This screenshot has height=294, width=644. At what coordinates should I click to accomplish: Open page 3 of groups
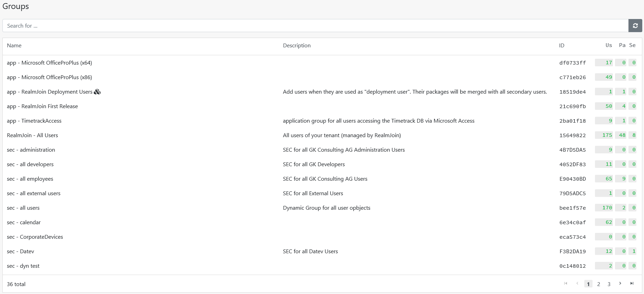pyautogui.click(x=609, y=284)
